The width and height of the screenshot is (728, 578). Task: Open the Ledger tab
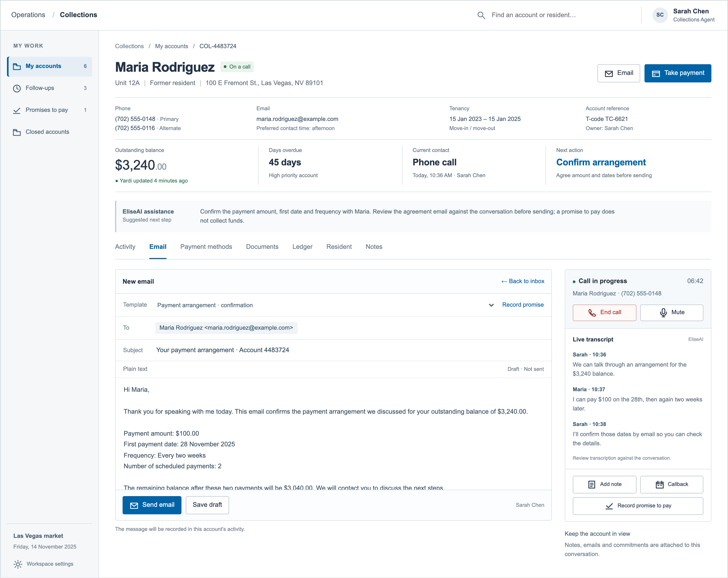[x=302, y=247]
